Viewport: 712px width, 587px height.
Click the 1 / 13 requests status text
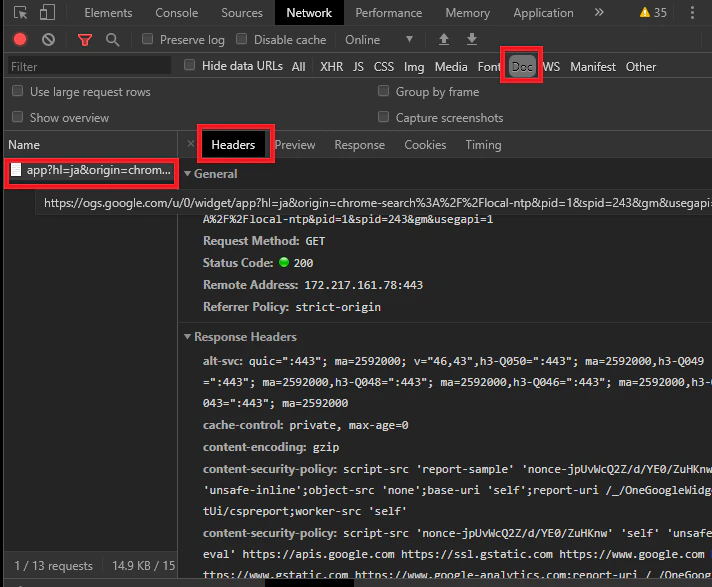[53, 566]
